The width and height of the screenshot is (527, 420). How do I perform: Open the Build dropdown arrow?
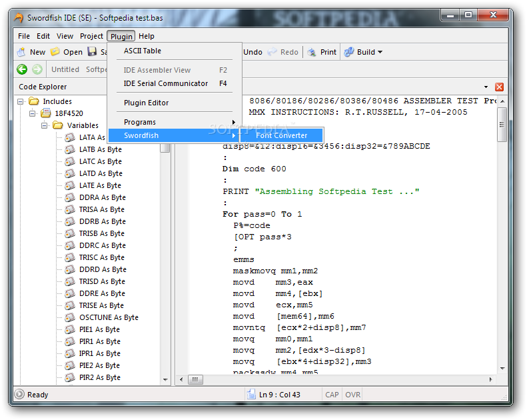coord(380,52)
